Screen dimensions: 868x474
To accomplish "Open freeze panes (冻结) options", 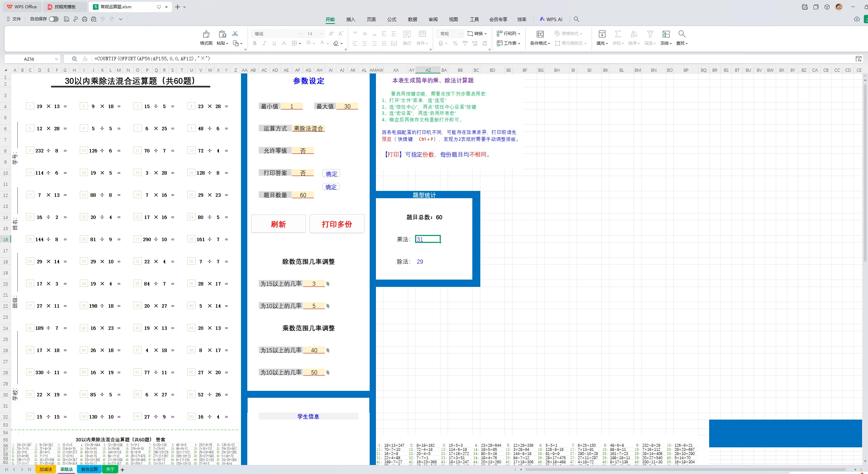I will point(665,38).
